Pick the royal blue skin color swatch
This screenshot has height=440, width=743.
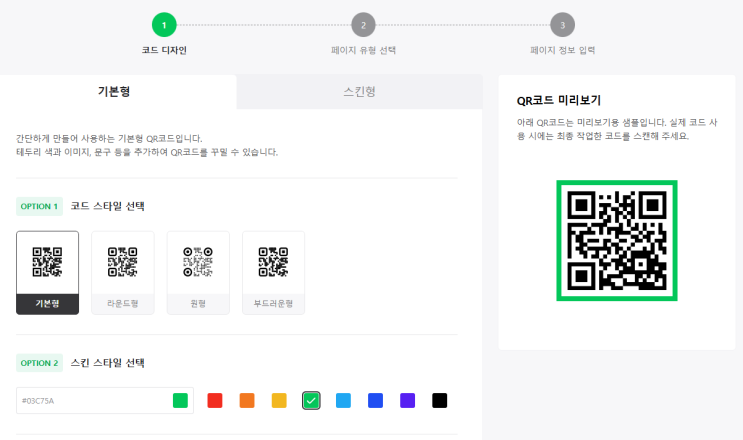pyautogui.click(x=375, y=401)
